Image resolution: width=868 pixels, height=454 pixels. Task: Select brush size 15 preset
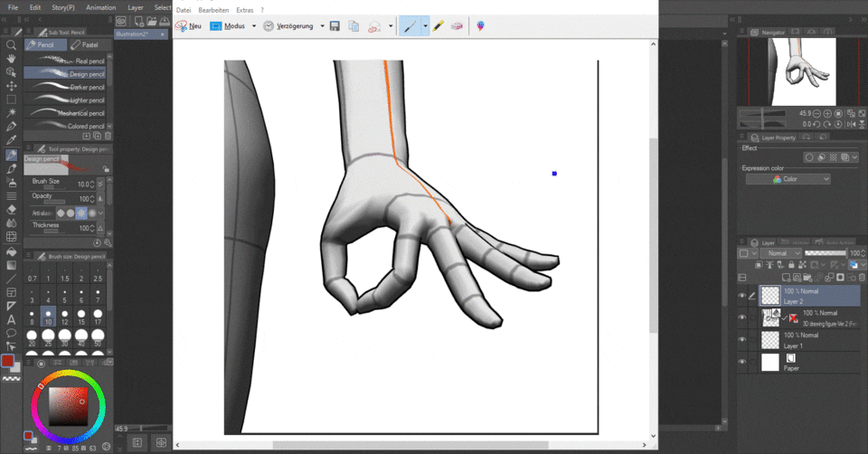[x=81, y=317]
